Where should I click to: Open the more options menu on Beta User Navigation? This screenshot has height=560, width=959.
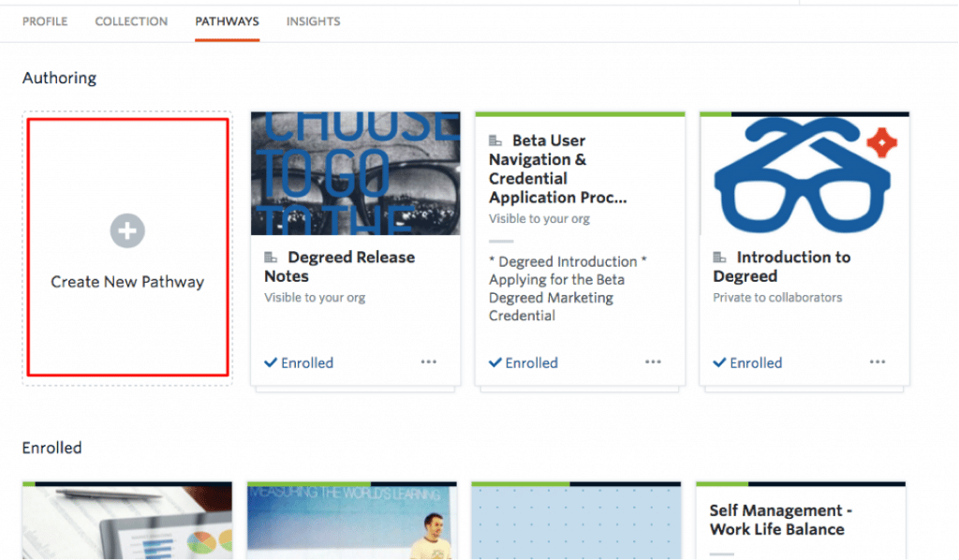(x=653, y=361)
